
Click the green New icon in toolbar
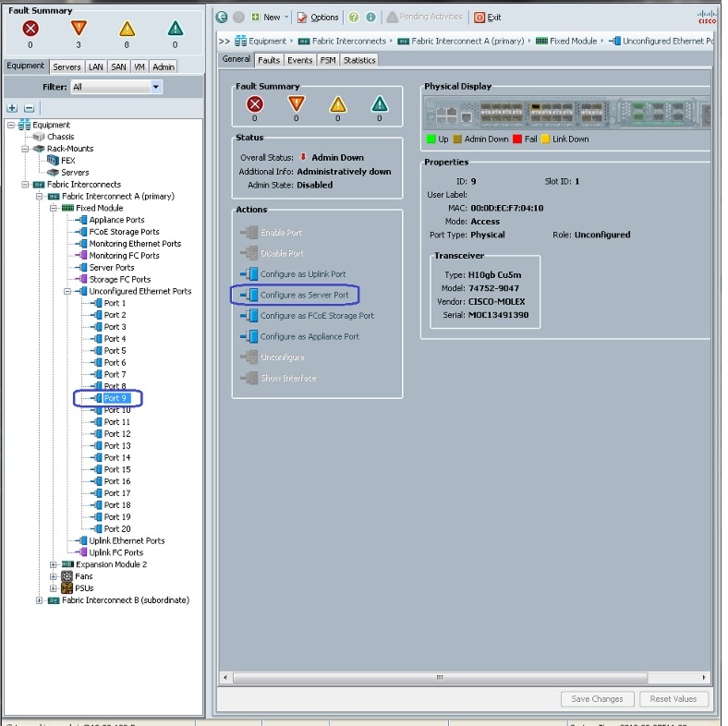tap(255, 18)
